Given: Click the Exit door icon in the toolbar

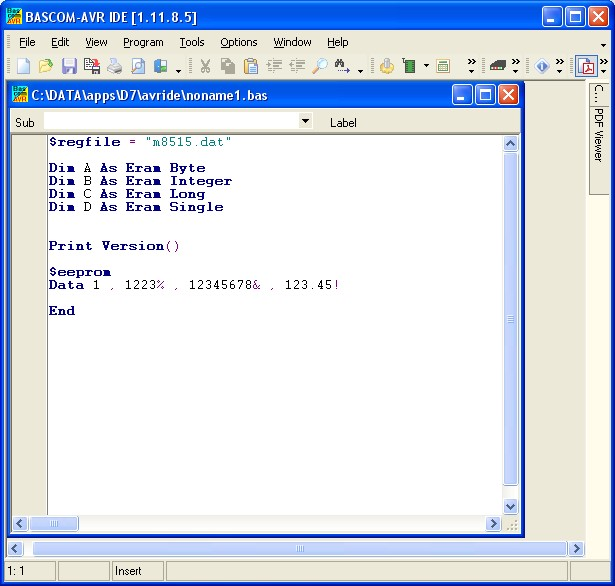Looking at the screenshot, I should click(x=161, y=66).
